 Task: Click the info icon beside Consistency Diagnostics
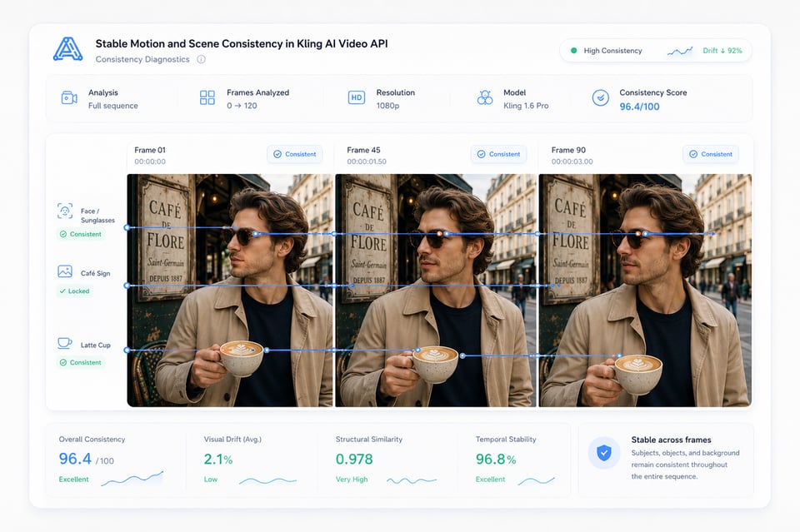(201, 59)
